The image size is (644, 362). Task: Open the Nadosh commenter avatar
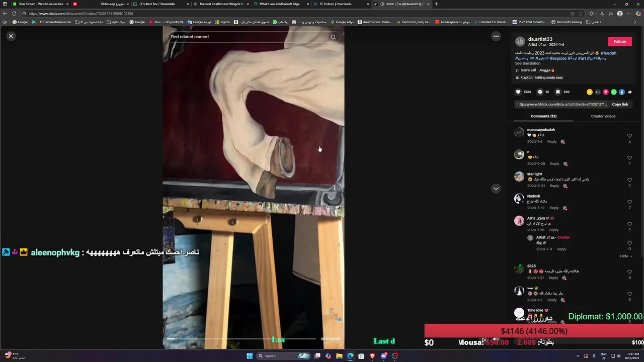click(519, 199)
